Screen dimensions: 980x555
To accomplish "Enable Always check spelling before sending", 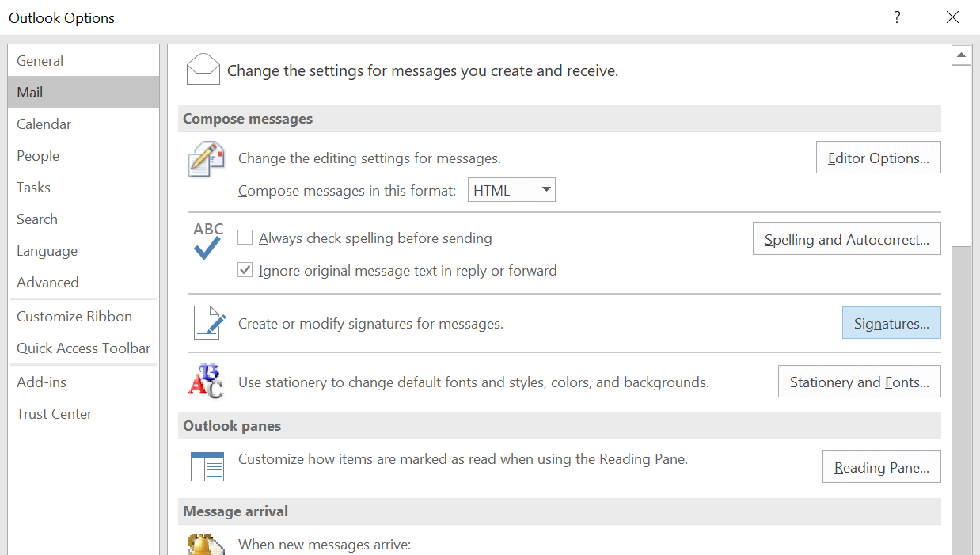I will pos(245,238).
